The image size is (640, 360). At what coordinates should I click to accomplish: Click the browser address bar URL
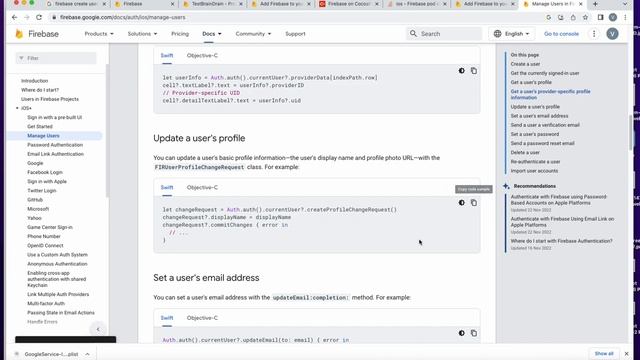pyautogui.click(x=122, y=18)
